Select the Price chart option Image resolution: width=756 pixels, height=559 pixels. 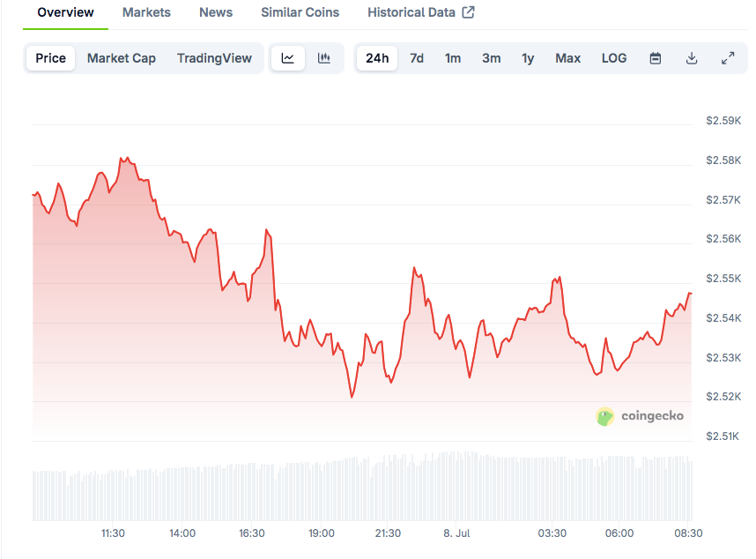pyautogui.click(x=50, y=58)
